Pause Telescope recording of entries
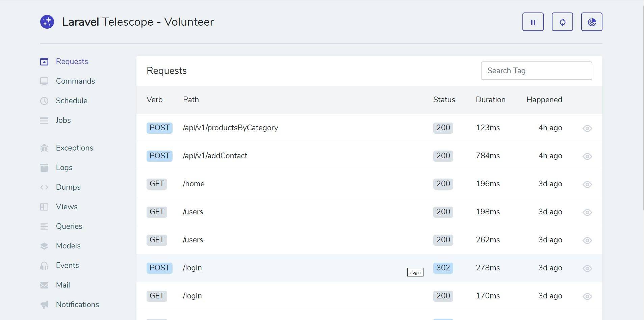Screen dimensions: 644x320 point(533,22)
